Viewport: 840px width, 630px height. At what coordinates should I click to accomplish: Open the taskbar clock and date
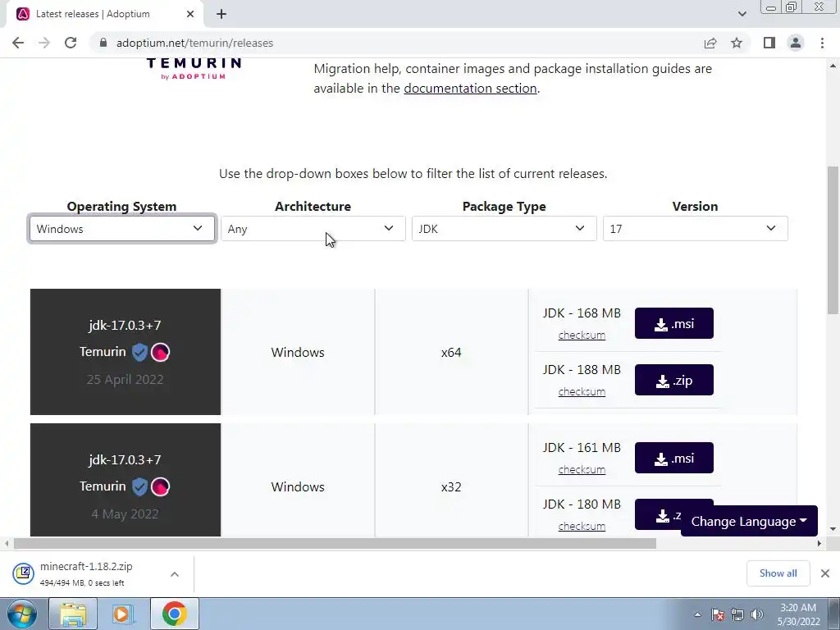click(798, 614)
